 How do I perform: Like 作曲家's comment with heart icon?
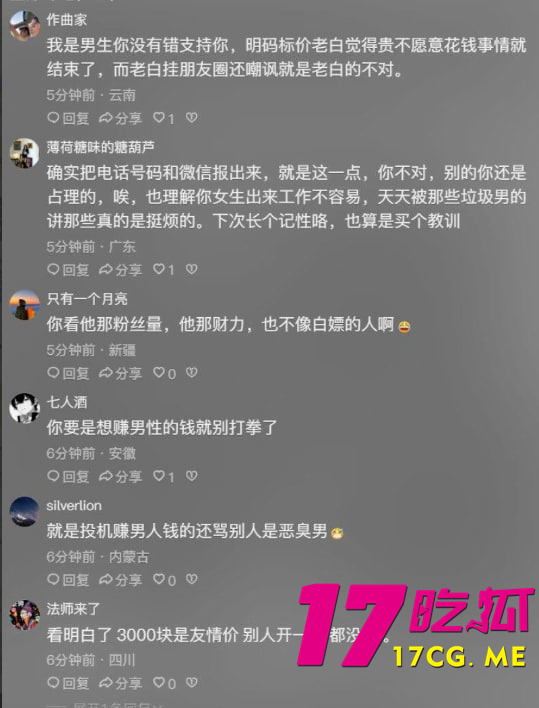[x=163, y=118]
